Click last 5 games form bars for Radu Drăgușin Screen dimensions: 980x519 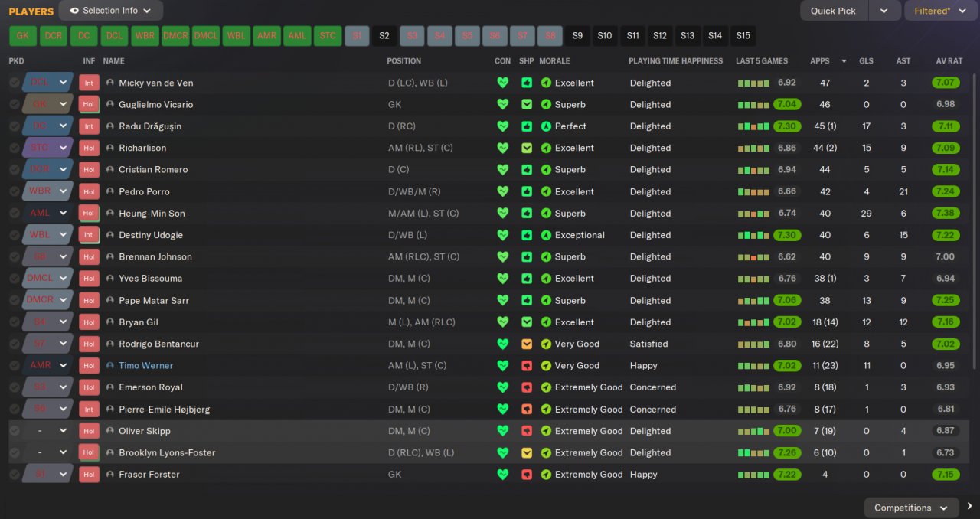(x=753, y=126)
